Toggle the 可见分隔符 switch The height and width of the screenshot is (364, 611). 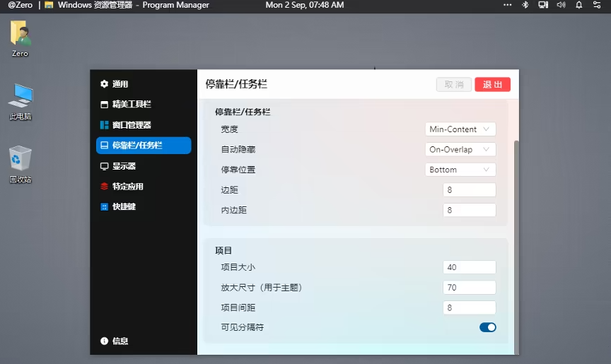click(x=487, y=327)
